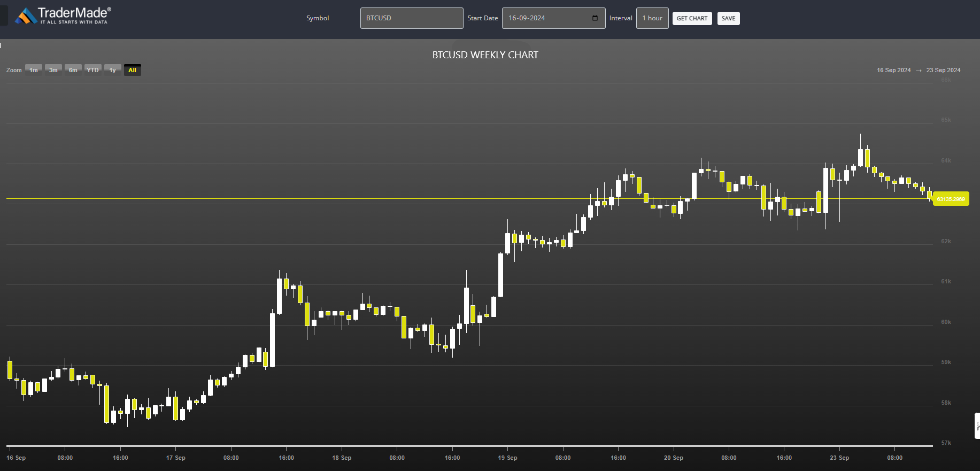This screenshot has width=980, height=471.
Task: Click the 65k price axis label
Action: tap(946, 120)
